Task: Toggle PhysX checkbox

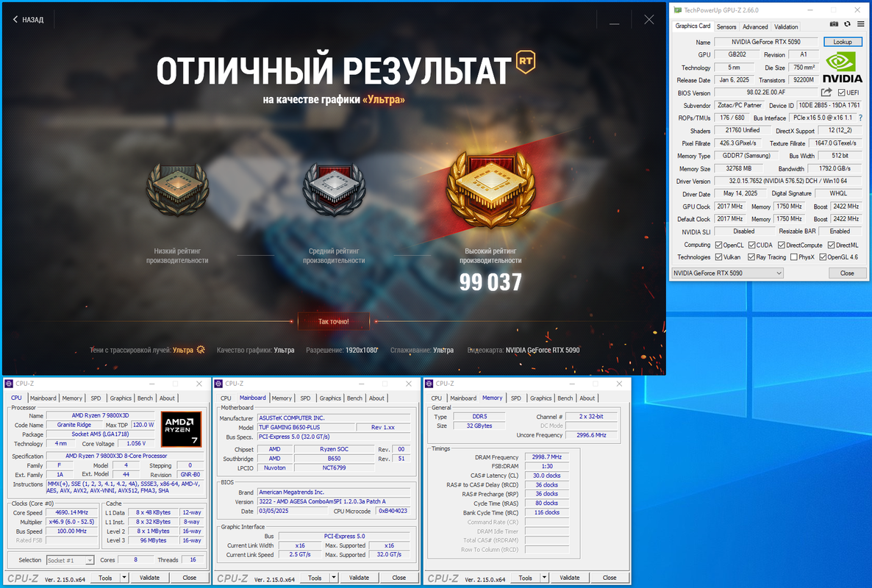Action: (x=793, y=257)
